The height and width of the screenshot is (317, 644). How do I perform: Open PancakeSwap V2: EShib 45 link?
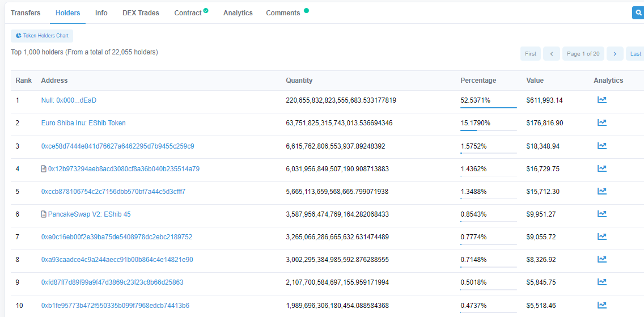(89, 214)
